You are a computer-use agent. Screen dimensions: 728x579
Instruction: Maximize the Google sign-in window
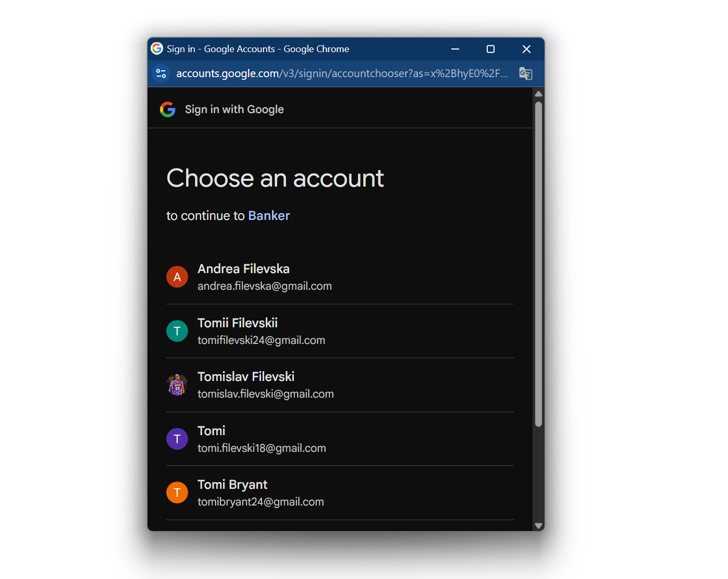(x=490, y=49)
